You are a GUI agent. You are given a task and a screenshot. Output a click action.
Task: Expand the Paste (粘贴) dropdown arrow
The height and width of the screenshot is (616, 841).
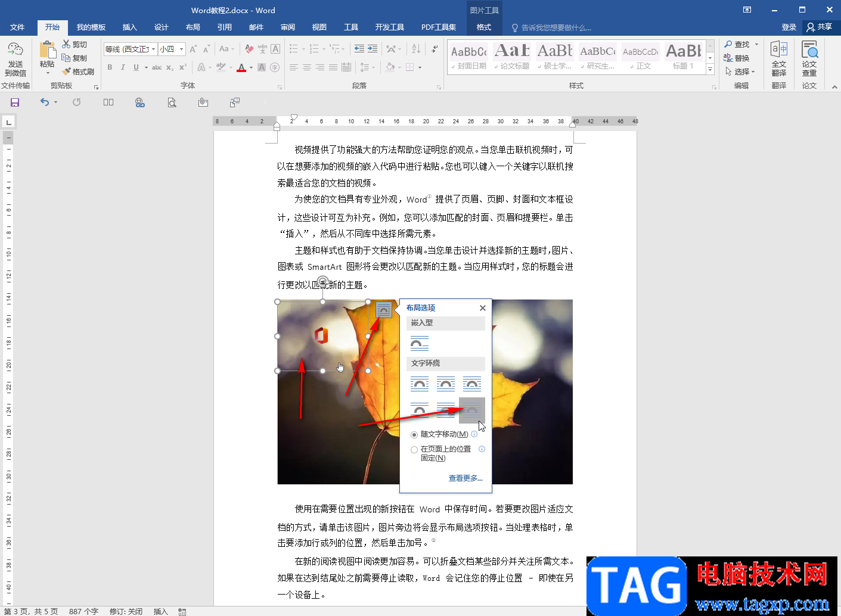(x=48, y=73)
